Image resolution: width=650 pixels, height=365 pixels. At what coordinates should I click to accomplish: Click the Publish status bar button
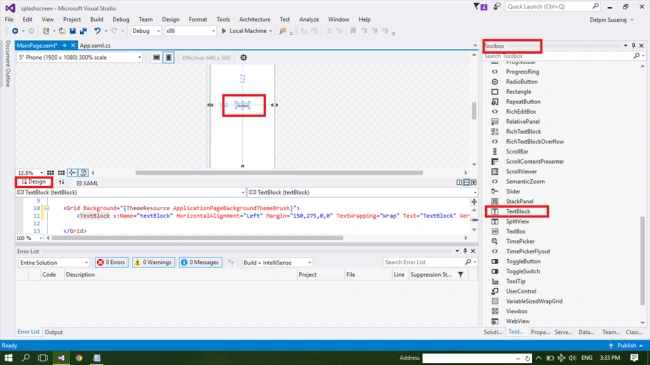(x=626, y=346)
